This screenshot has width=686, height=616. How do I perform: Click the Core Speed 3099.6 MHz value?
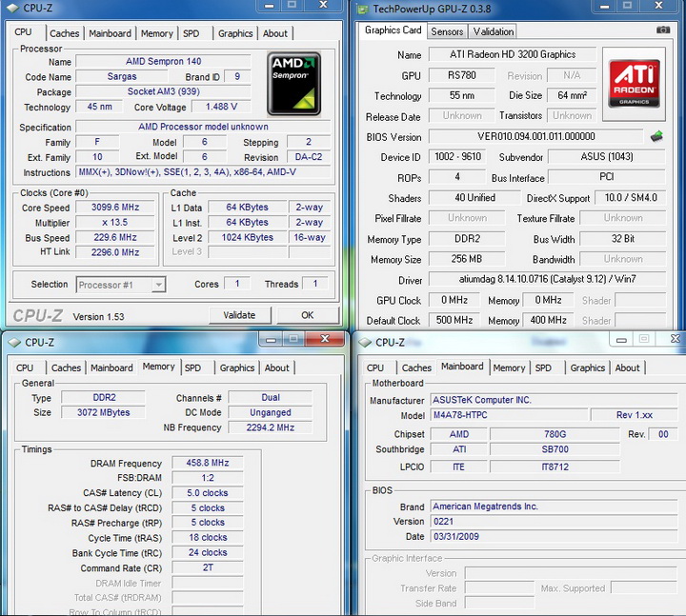pyautogui.click(x=115, y=208)
